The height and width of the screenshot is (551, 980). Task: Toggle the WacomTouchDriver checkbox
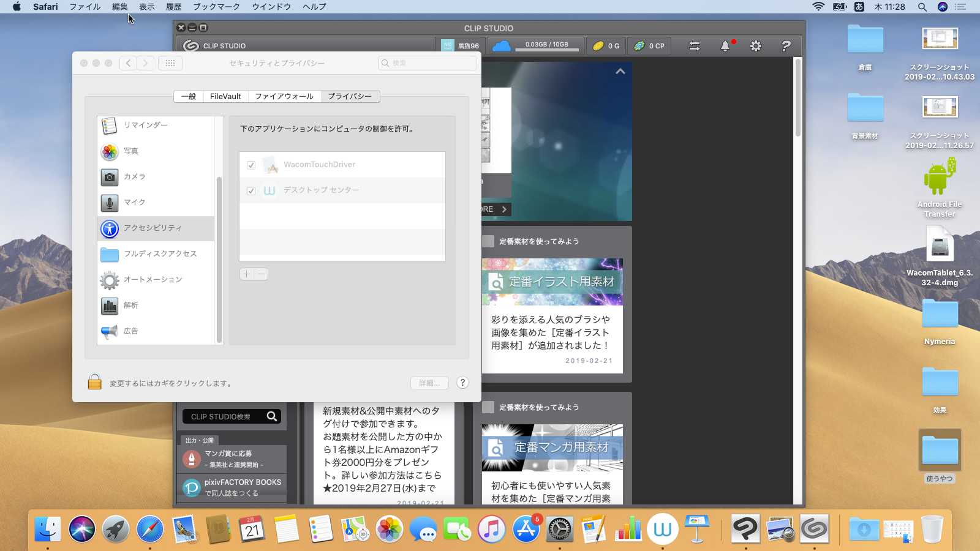(x=251, y=165)
